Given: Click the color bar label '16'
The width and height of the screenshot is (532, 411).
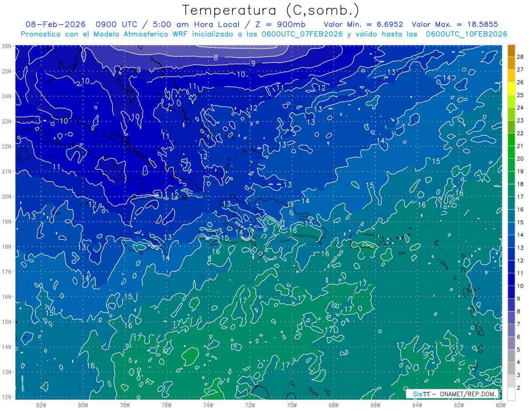Looking at the screenshot, I should coord(520,209).
